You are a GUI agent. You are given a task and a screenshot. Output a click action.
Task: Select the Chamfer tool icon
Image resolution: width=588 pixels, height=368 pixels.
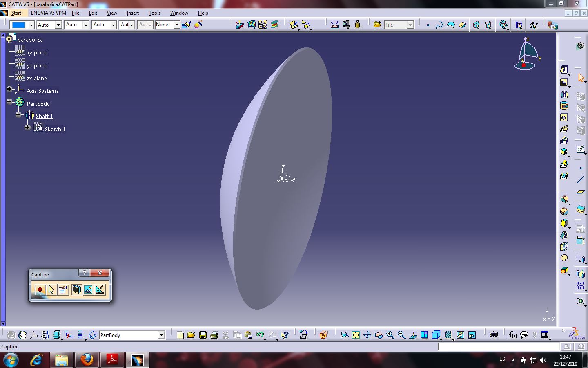(x=564, y=211)
